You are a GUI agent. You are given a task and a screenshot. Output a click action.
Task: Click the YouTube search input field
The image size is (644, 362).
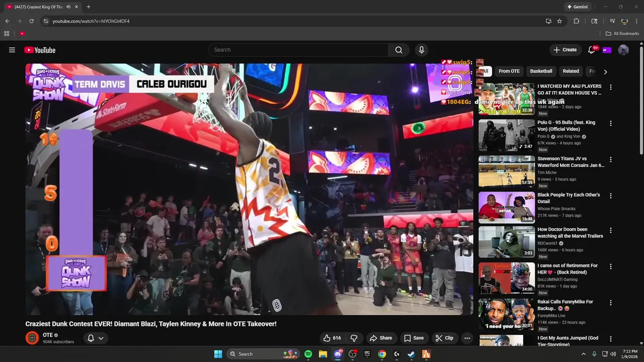pyautogui.click(x=298, y=50)
